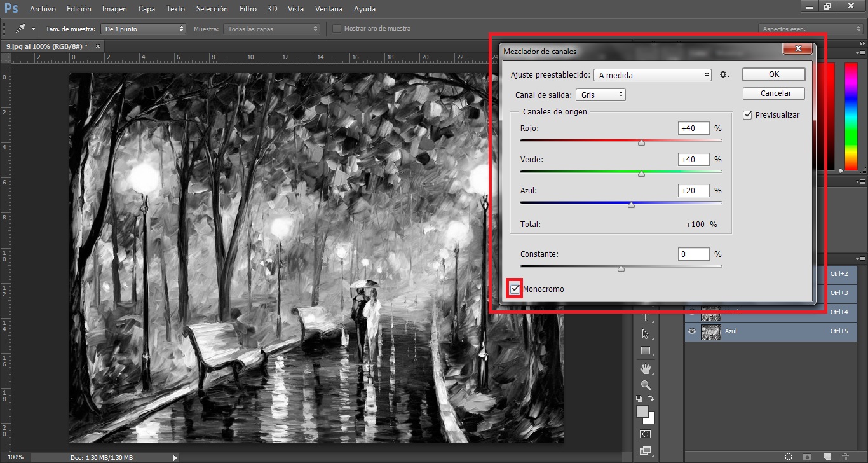Screen dimensions: 868x463
Task: Click the Azul percentage field
Action: [x=693, y=190]
